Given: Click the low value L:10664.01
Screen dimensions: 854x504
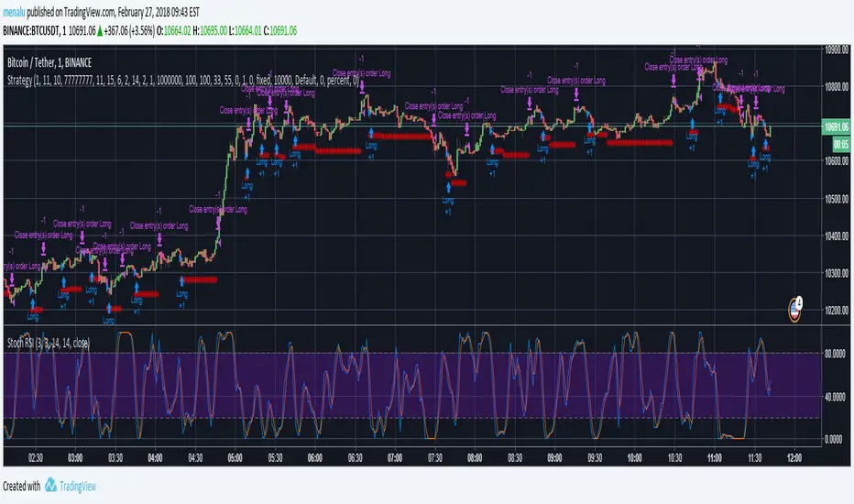Looking at the screenshot, I should tap(245, 31).
